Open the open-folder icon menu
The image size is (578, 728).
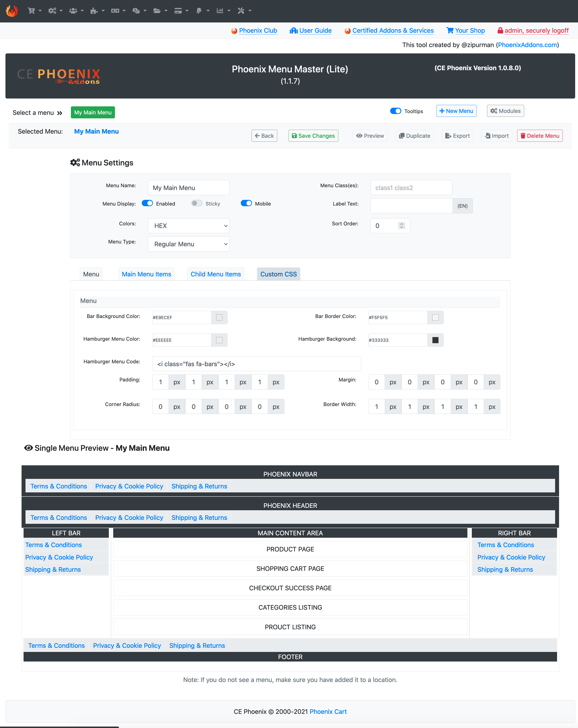[x=160, y=11]
